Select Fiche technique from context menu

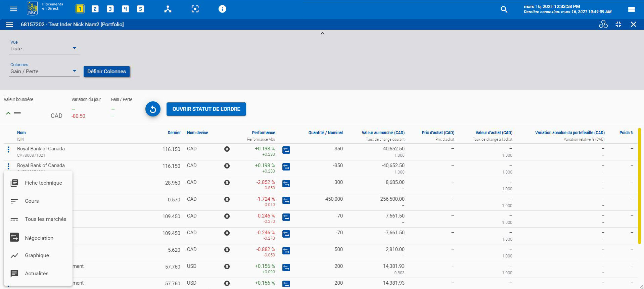click(38, 183)
